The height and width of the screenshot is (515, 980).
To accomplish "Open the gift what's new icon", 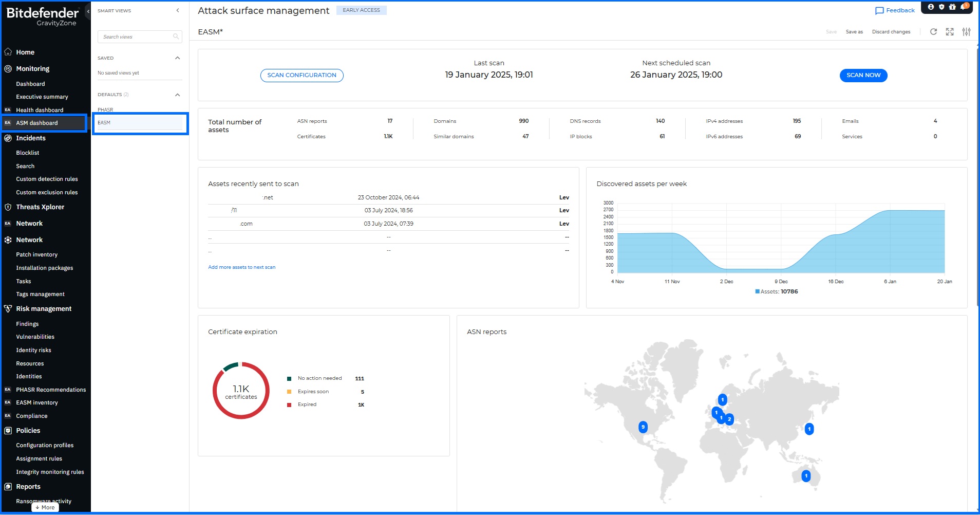I will (x=952, y=7).
